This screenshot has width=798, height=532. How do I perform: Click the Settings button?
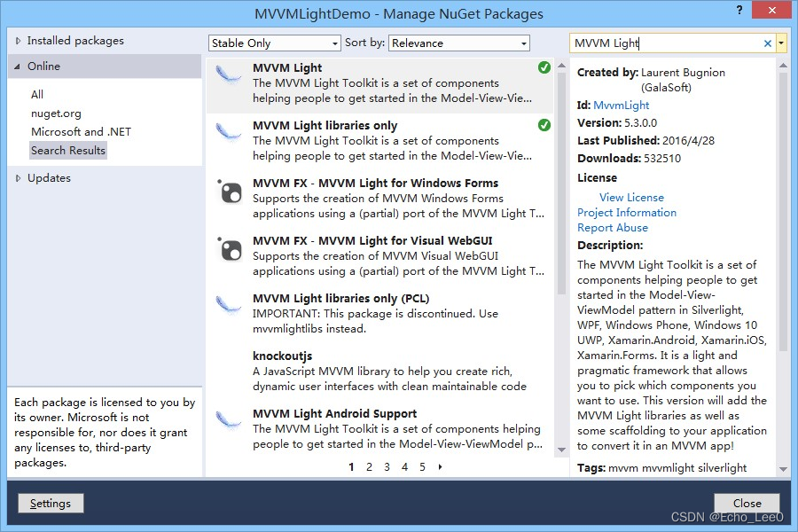point(51,504)
